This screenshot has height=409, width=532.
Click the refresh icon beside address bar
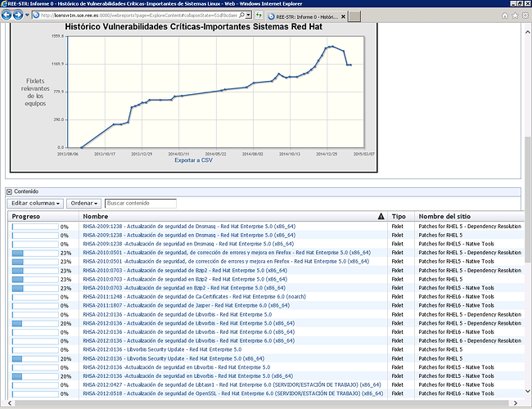click(259, 16)
